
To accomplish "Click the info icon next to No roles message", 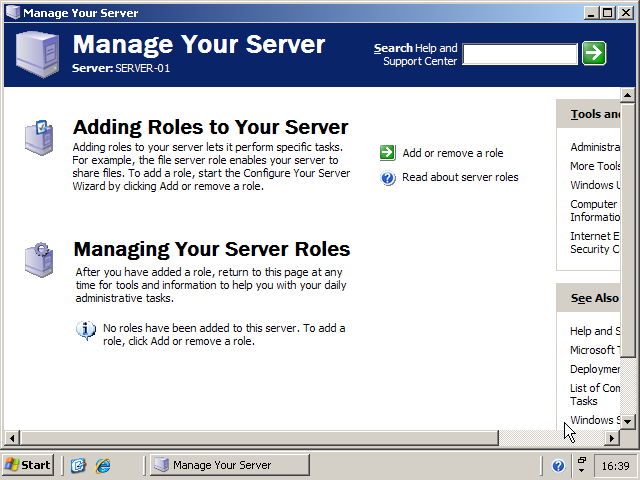I will point(87,330).
